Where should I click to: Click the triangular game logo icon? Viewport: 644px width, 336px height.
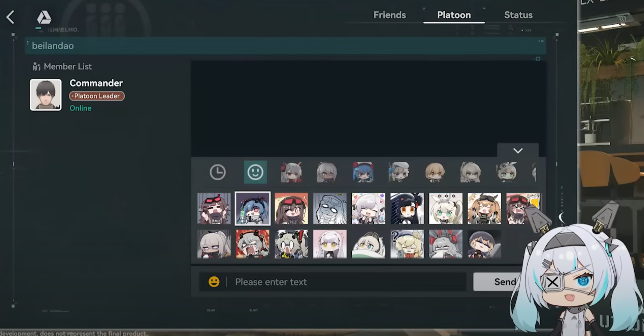pos(44,17)
